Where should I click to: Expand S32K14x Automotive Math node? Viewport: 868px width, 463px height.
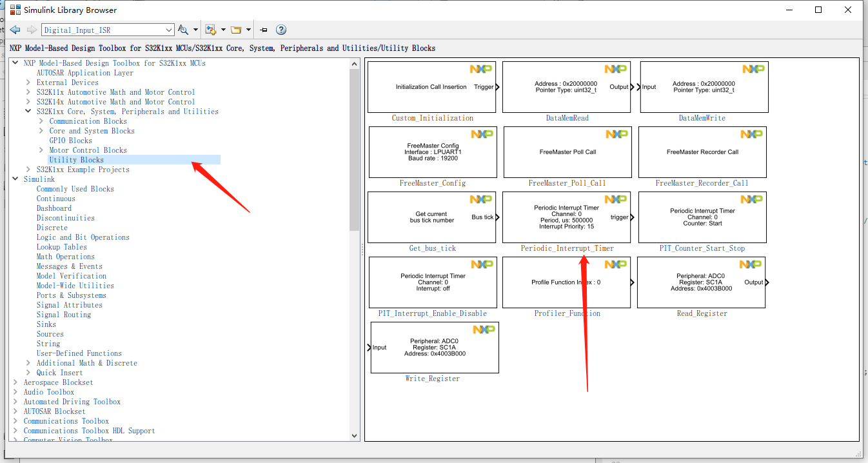28,102
